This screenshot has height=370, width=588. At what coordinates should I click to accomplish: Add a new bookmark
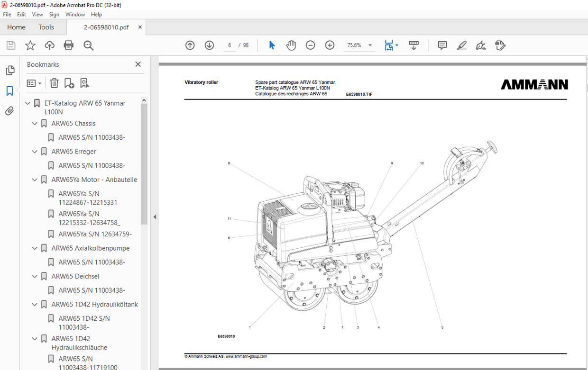coord(69,83)
